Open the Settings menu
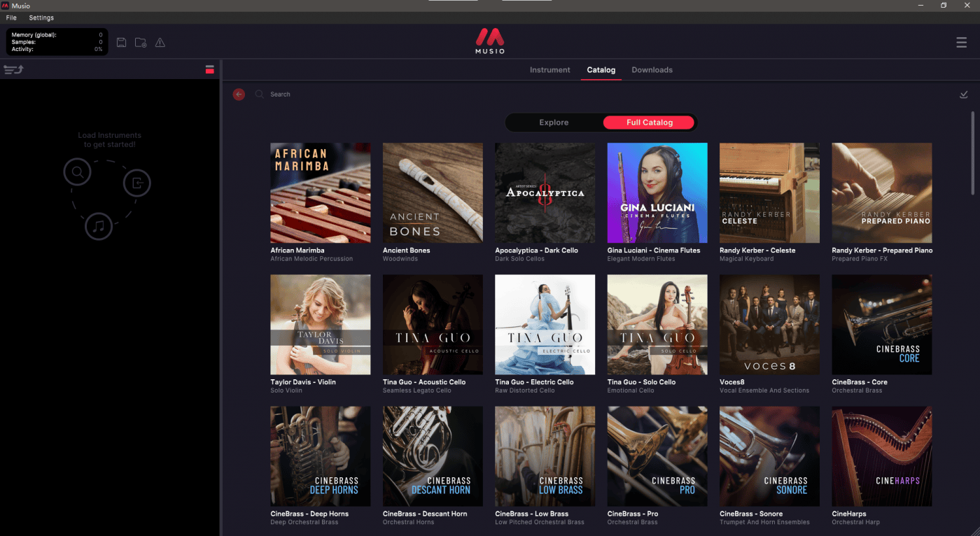This screenshot has height=536, width=980. 41,17
